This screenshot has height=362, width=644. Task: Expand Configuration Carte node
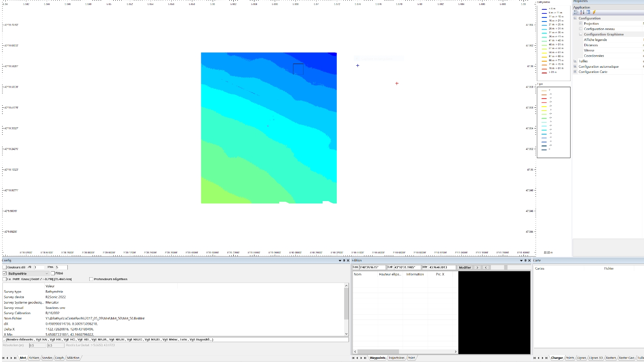click(575, 72)
